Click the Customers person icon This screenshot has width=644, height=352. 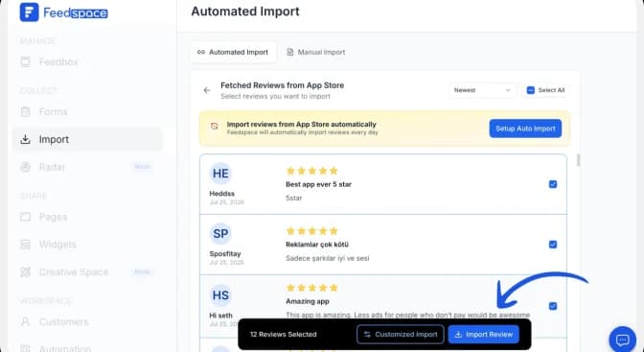pyautogui.click(x=26, y=321)
